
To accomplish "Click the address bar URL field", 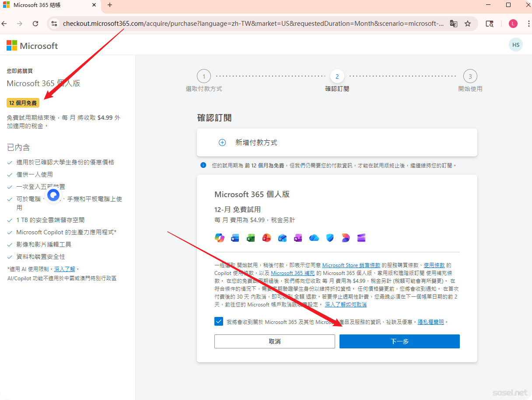I will click(253, 24).
